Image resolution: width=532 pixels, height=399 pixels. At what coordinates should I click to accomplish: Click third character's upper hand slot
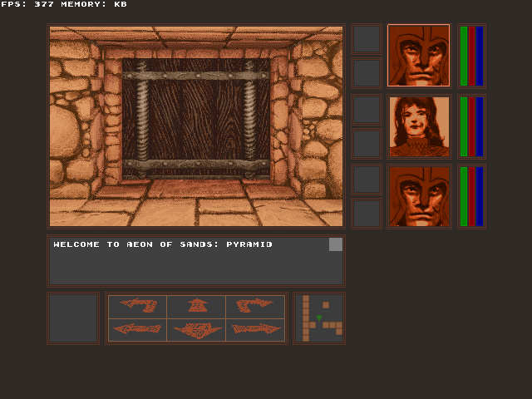[x=367, y=180]
